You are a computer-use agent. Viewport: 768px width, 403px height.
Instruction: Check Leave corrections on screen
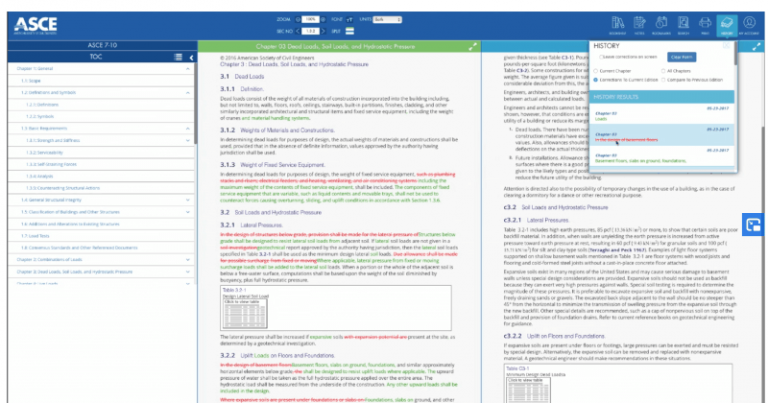(601, 57)
